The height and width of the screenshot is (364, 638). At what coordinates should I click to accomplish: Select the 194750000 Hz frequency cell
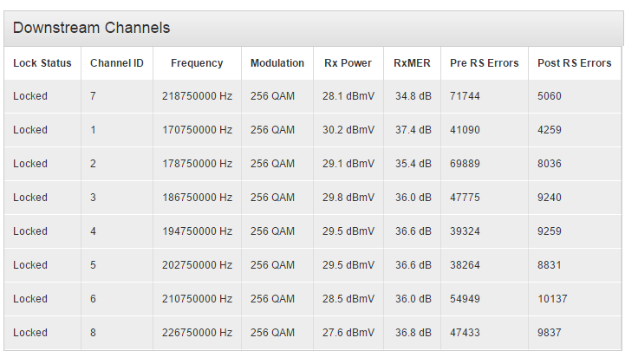[197, 231]
